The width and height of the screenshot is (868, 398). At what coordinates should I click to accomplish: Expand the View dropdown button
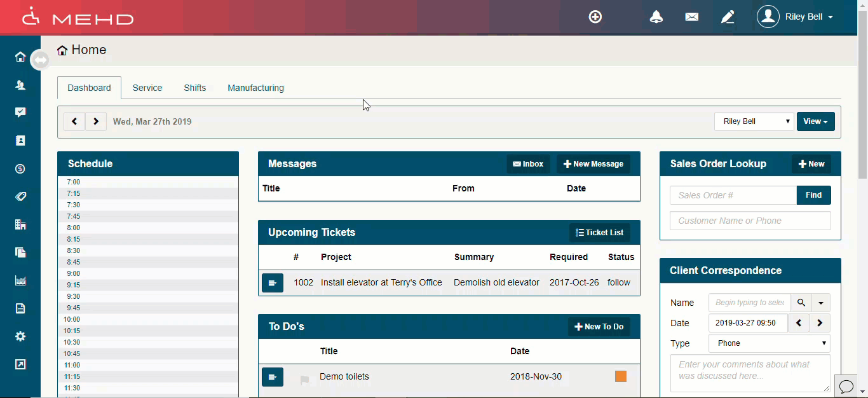coord(816,121)
